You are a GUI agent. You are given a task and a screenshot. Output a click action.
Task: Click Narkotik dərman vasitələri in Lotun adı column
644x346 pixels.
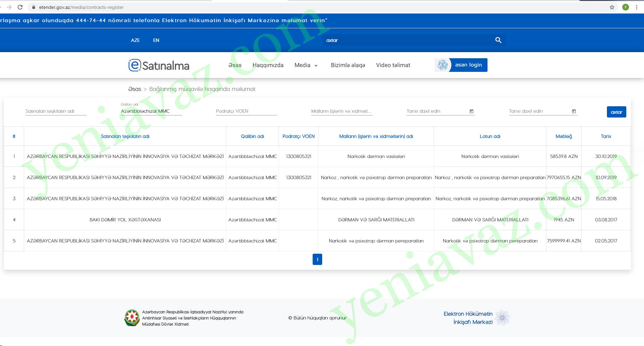(490, 156)
